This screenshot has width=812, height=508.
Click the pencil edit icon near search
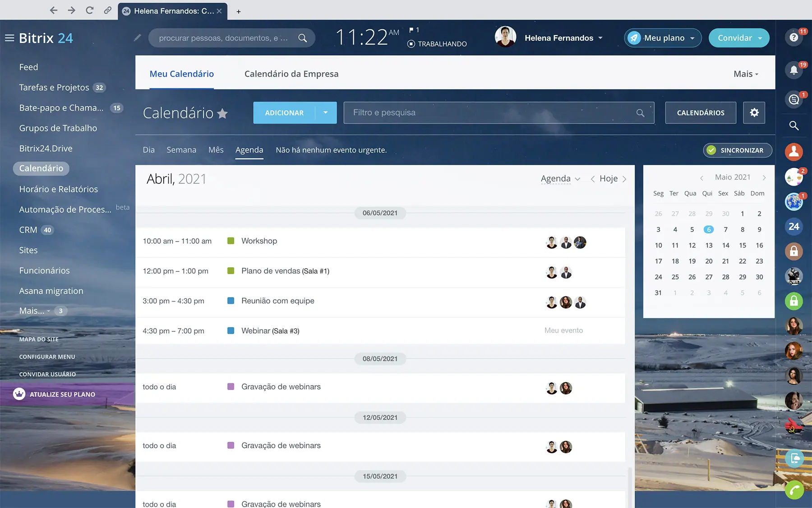pos(138,38)
